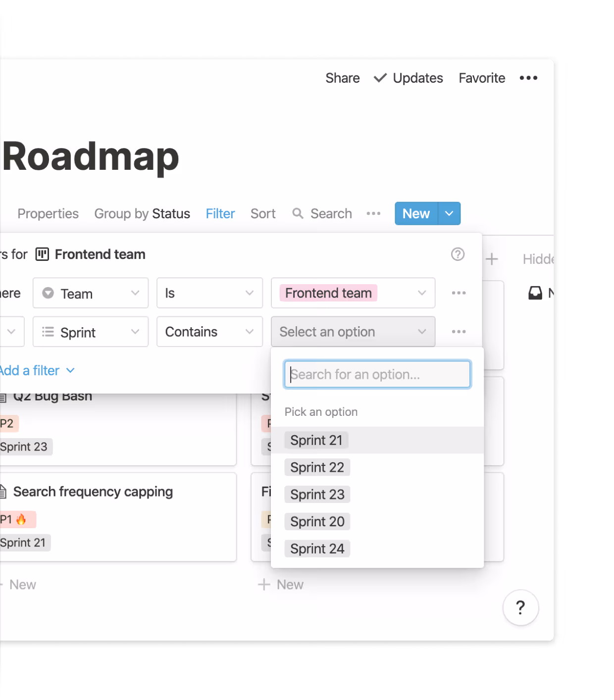614x700 pixels.
Task: Click the board toolbar three-dot more icon
Action: pos(373,214)
